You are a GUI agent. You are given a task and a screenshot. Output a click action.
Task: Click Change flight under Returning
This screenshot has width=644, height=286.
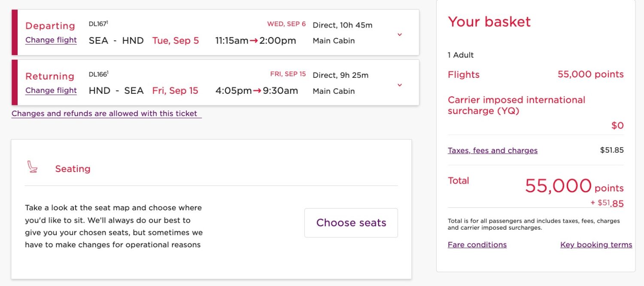tap(51, 90)
